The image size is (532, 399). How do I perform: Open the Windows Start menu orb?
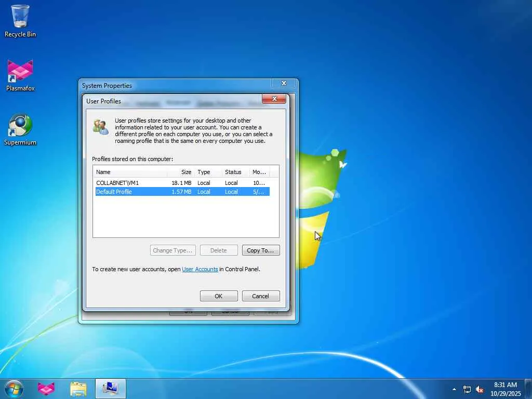(14, 389)
